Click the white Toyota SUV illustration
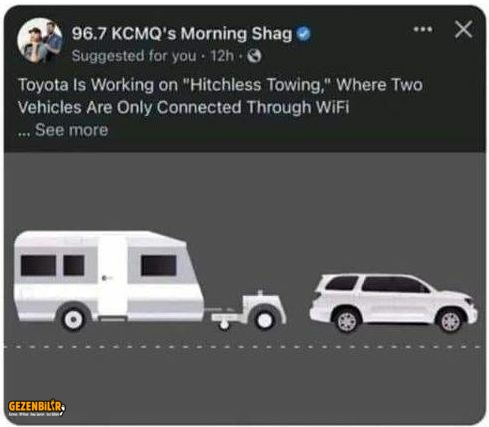Screen dimensions: 489x427 click(393, 303)
